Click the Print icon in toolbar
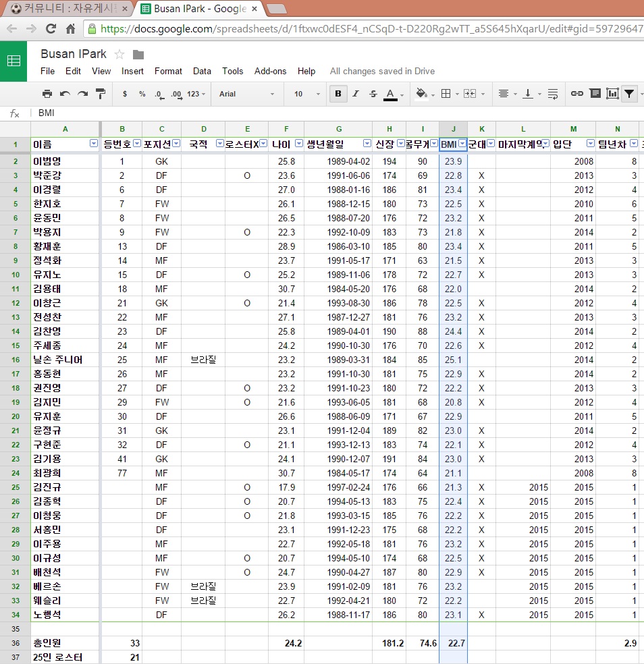This screenshot has height=664, width=644. click(47, 94)
